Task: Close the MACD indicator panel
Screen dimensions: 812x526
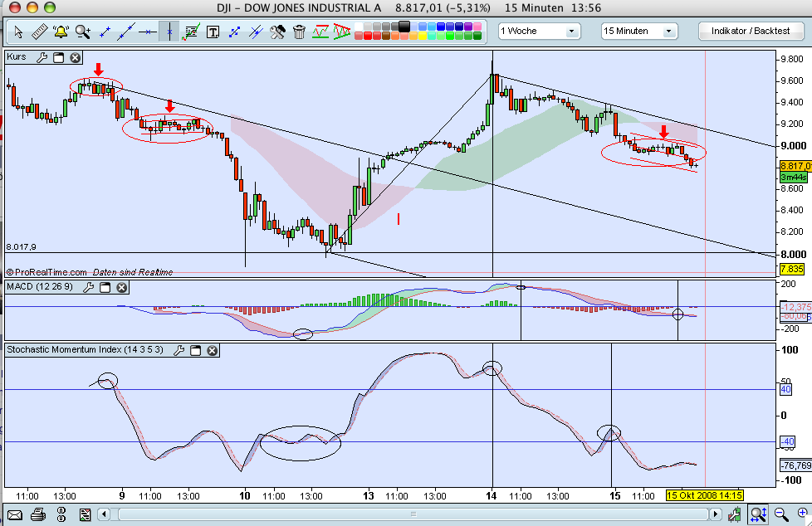Action: (x=122, y=287)
